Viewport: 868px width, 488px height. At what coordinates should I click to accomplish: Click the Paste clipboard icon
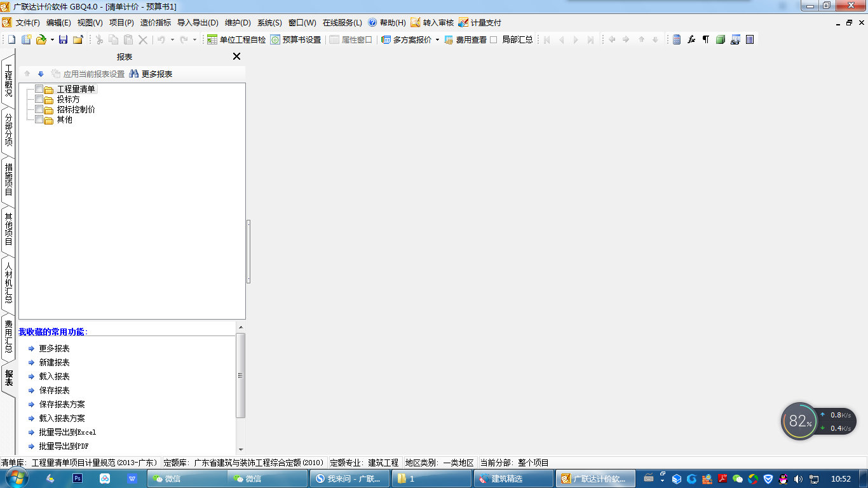coord(128,39)
